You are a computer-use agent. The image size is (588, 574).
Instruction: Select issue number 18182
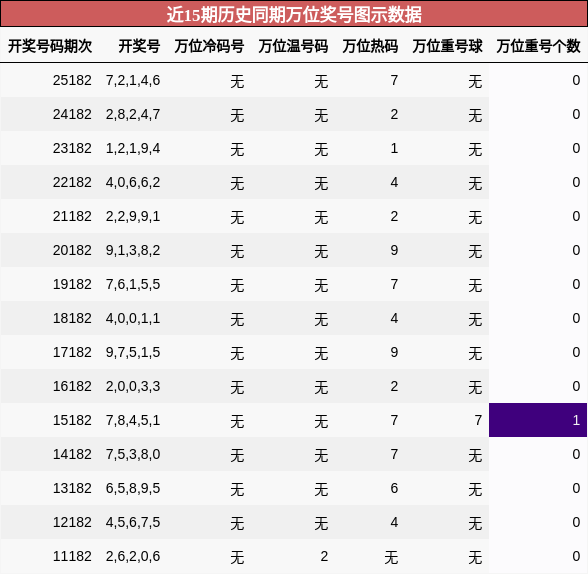click(72, 318)
